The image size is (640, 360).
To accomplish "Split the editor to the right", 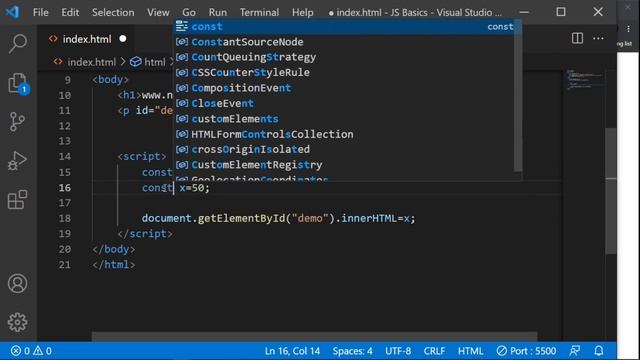I will click(x=577, y=38).
